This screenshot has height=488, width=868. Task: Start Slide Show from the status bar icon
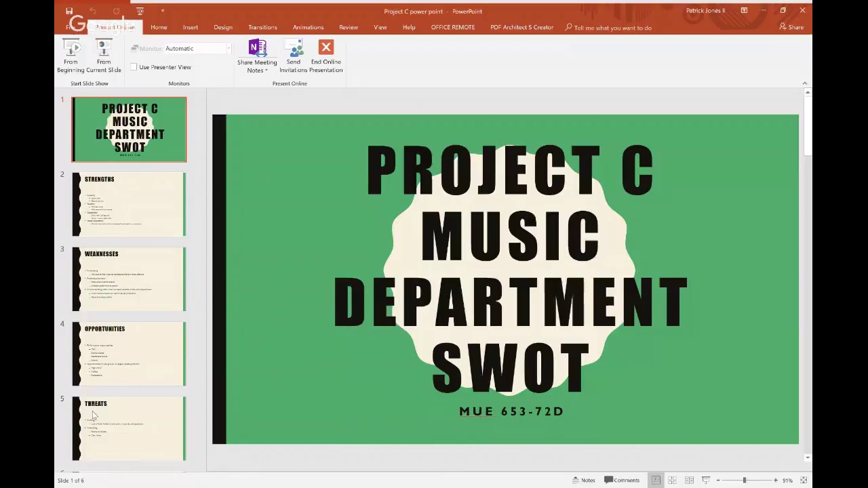706,480
